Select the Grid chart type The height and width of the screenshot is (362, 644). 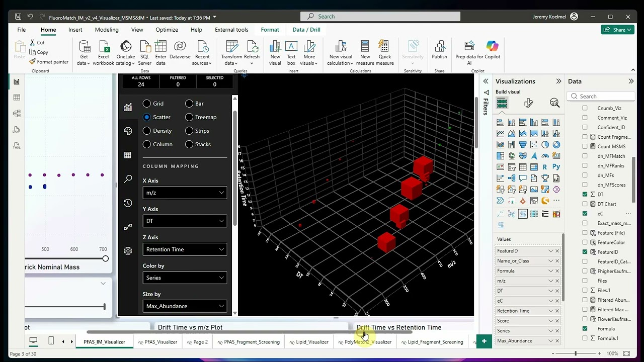click(147, 104)
